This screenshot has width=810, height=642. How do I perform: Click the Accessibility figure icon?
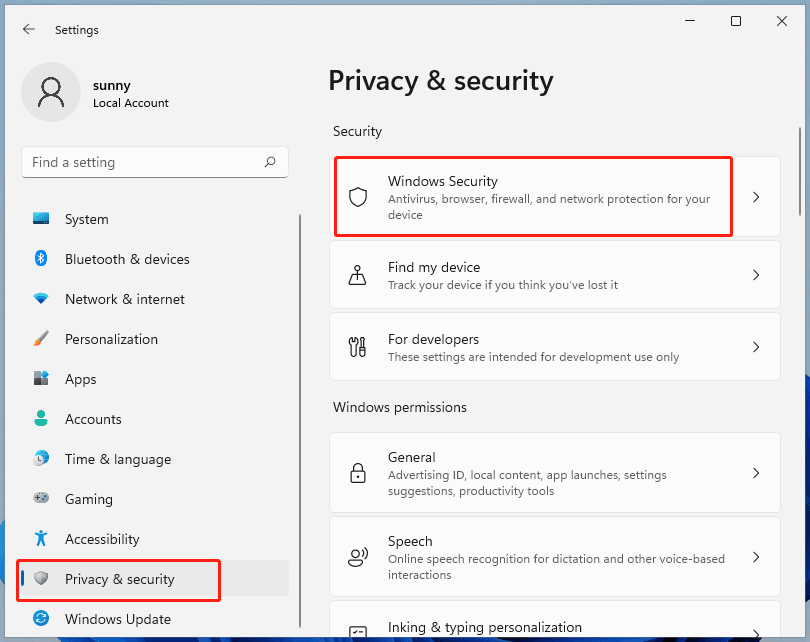(41, 539)
